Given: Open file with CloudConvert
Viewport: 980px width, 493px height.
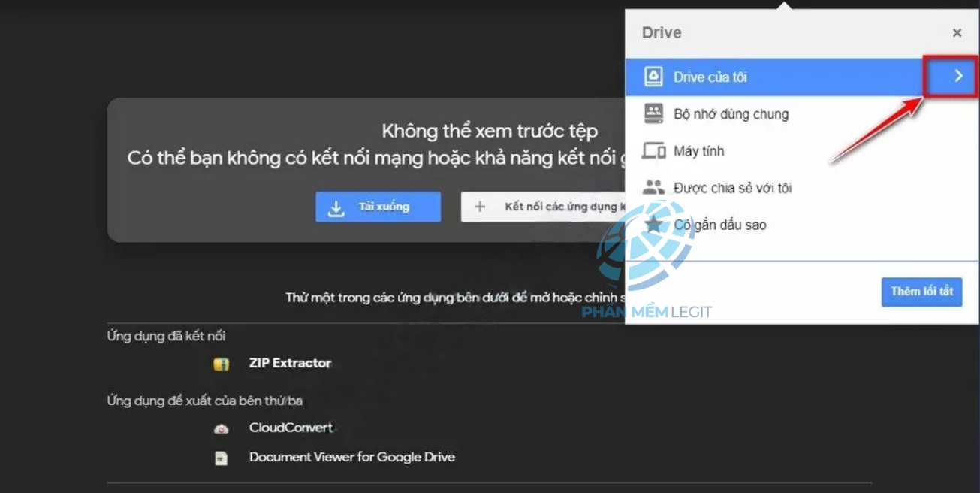Looking at the screenshot, I should tap(291, 428).
